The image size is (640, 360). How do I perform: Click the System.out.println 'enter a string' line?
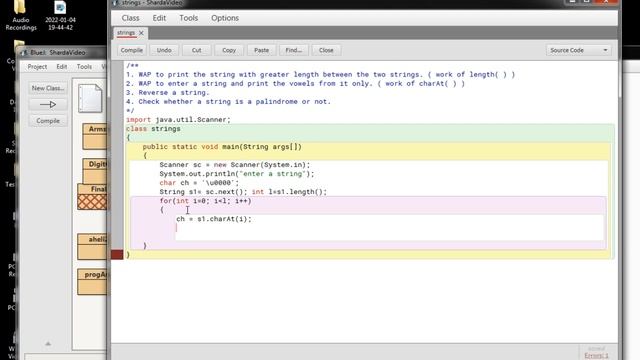pos(237,174)
